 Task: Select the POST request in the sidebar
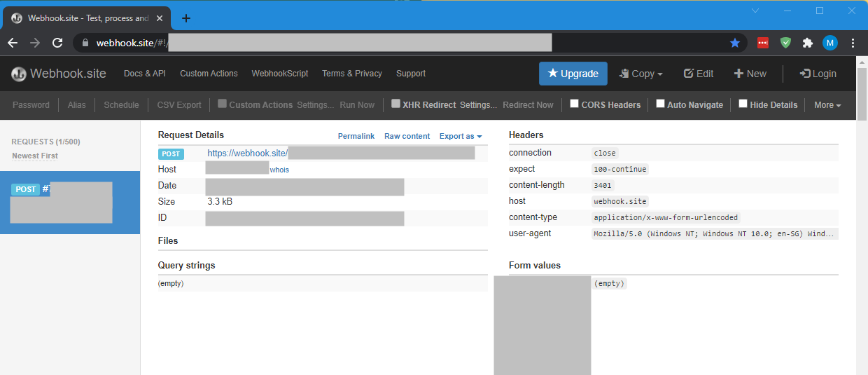70,203
